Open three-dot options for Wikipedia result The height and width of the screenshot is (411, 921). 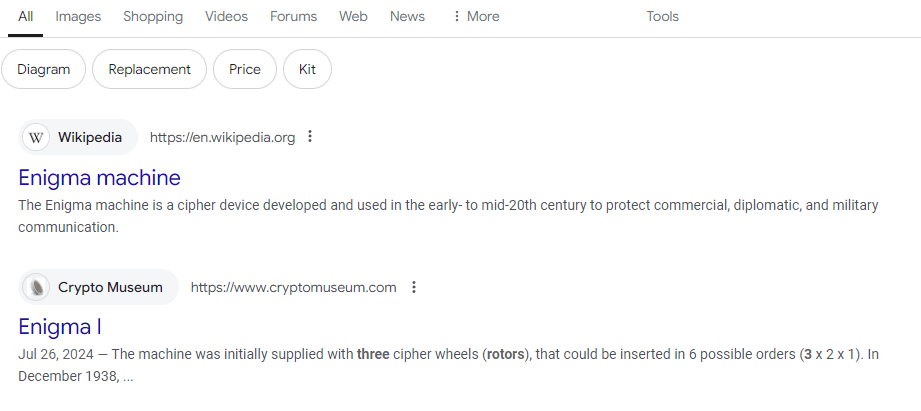[310, 137]
